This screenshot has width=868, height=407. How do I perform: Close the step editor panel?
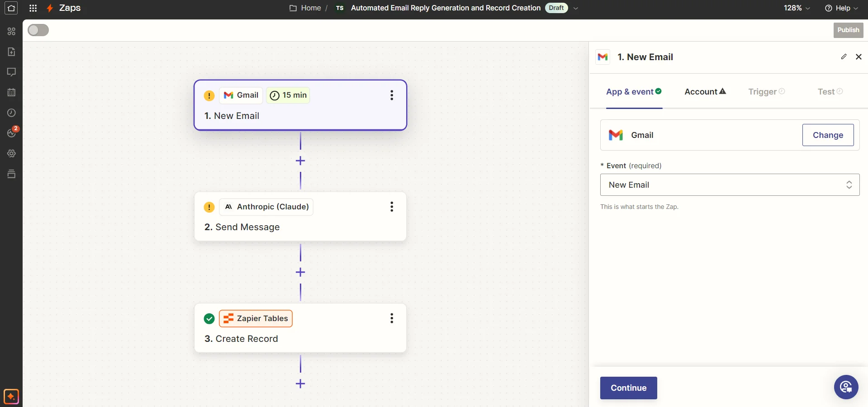coord(859,57)
